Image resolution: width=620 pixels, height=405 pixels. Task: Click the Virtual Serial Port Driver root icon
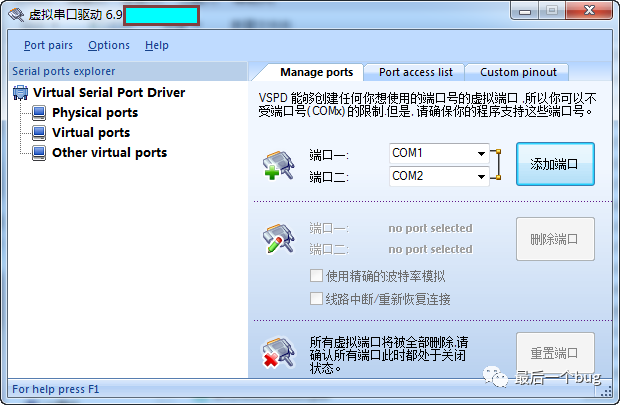21,93
